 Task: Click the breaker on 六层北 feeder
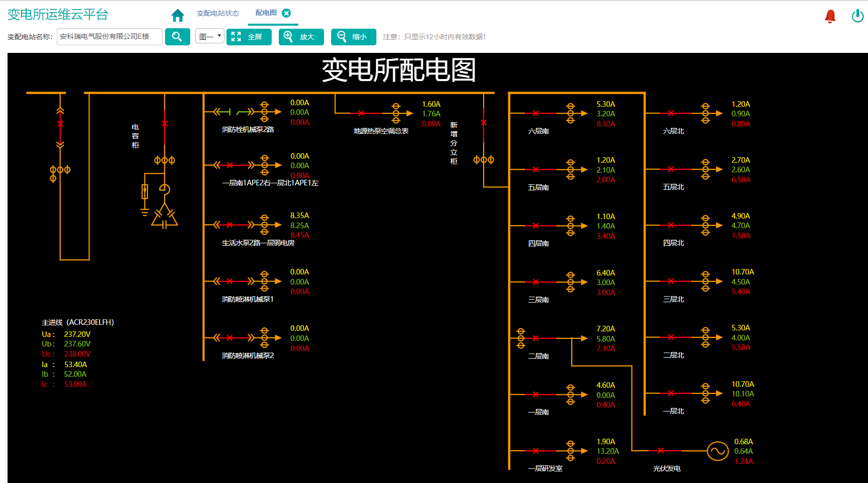click(x=670, y=113)
